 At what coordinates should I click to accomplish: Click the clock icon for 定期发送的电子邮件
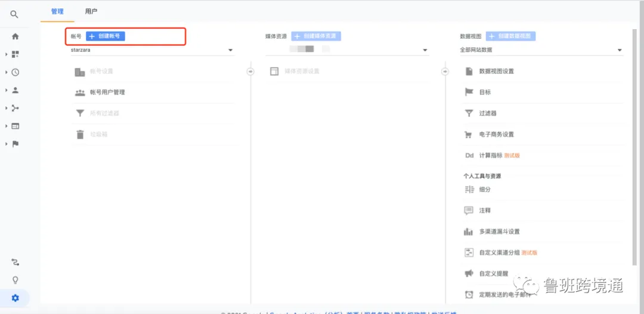point(469,294)
